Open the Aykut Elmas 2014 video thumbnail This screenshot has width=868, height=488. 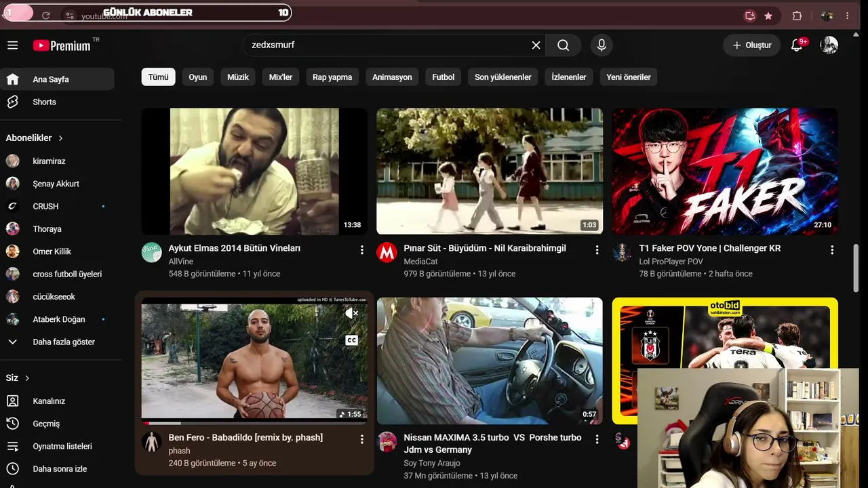(254, 171)
